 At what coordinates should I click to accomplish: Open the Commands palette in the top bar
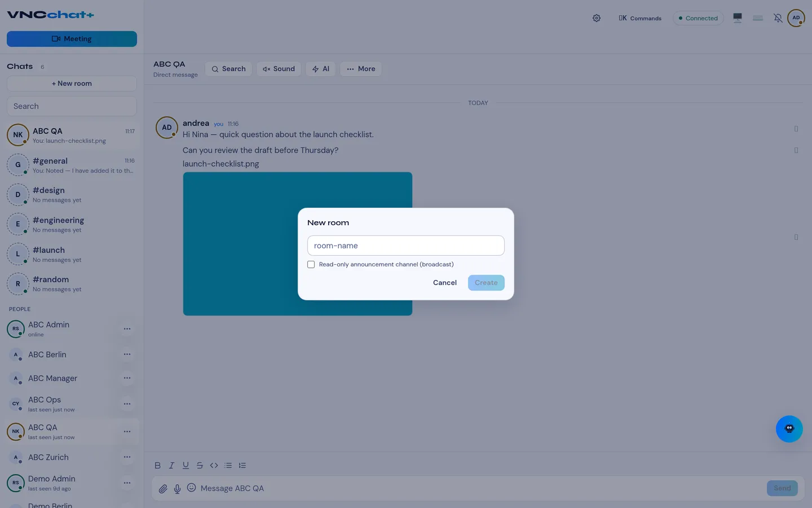(x=640, y=18)
